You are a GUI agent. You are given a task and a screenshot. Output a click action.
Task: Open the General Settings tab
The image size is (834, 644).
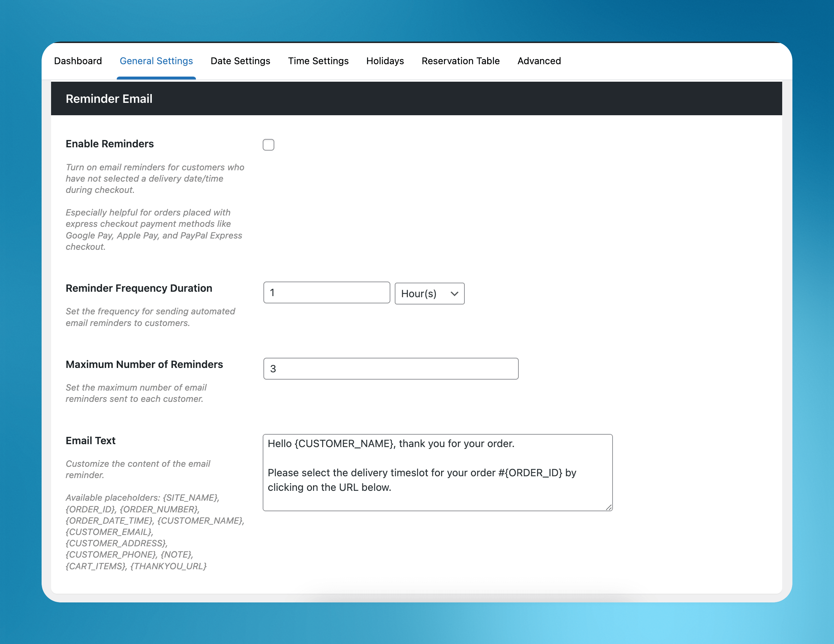156,61
